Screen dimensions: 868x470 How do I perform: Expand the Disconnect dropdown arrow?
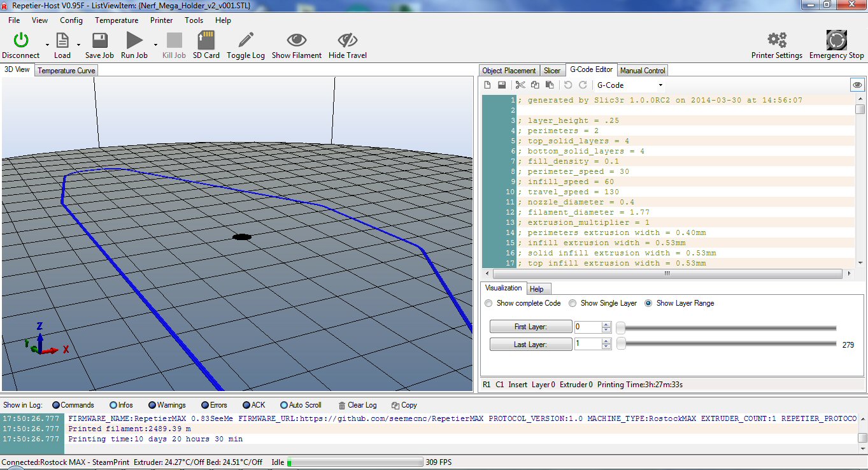click(47, 45)
